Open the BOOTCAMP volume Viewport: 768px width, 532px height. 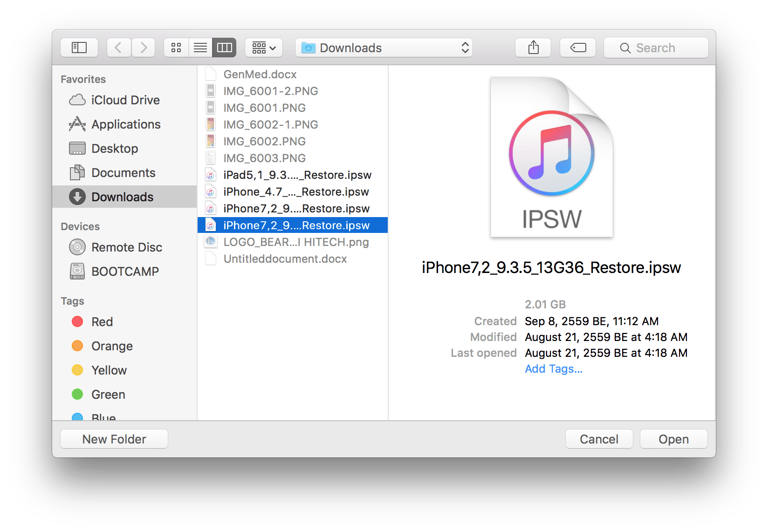point(124,272)
